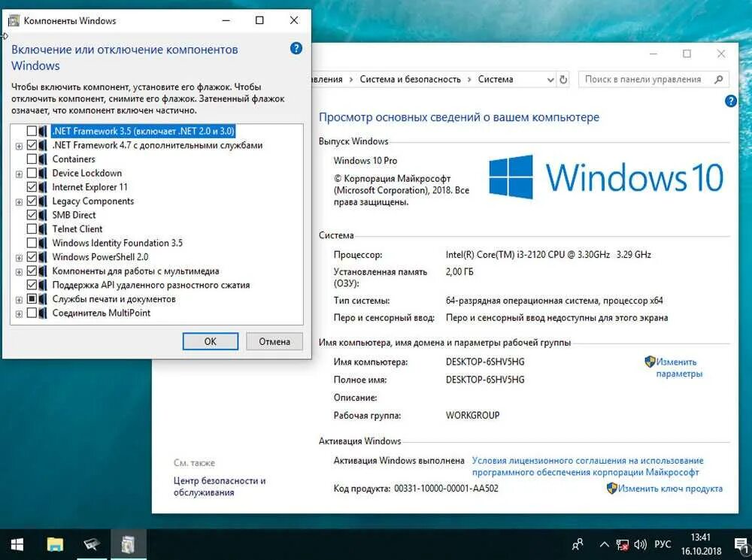
Task: Check Соединитель MultiPoint checkbox
Action: coord(32,313)
